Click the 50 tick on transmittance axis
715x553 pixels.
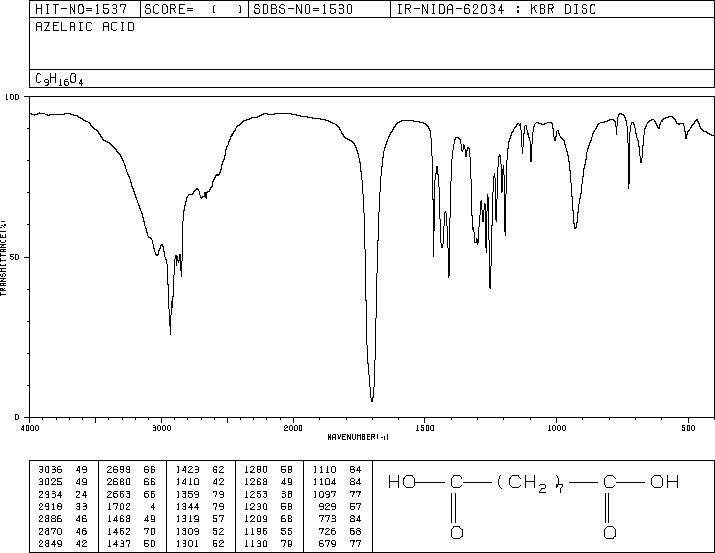pos(15,257)
